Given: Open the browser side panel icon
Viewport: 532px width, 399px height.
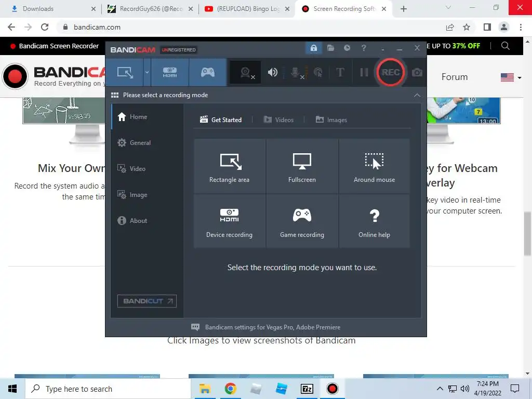Looking at the screenshot, I should pos(487,27).
